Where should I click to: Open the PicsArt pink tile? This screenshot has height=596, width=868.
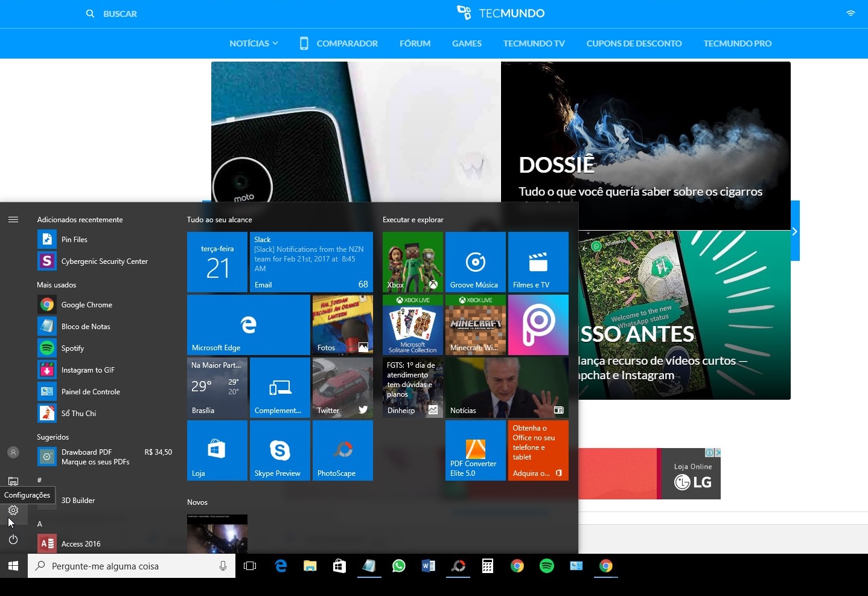pos(538,325)
